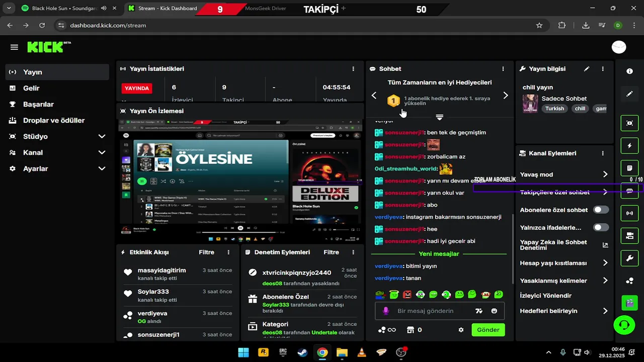
Task: Toggle moderation log note icon in right sidebar
Action: pyautogui.click(x=629, y=168)
